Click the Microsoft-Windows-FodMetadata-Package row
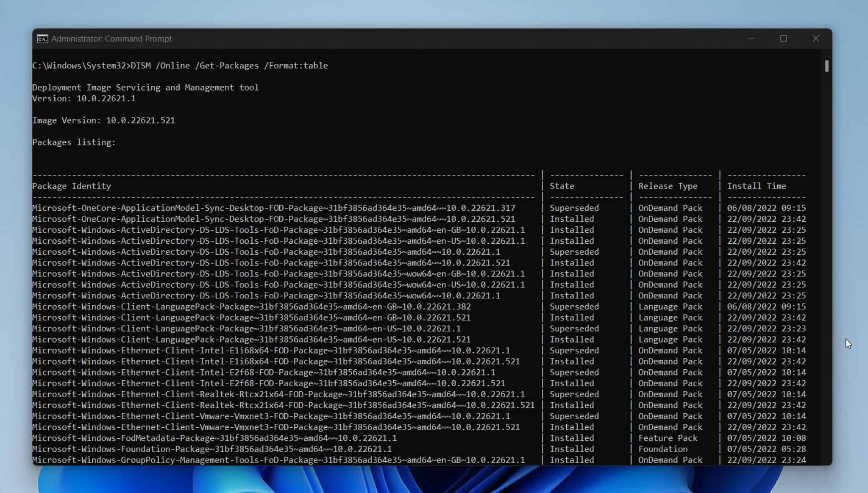The height and width of the screenshot is (493, 868). click(x=214, y=438)
